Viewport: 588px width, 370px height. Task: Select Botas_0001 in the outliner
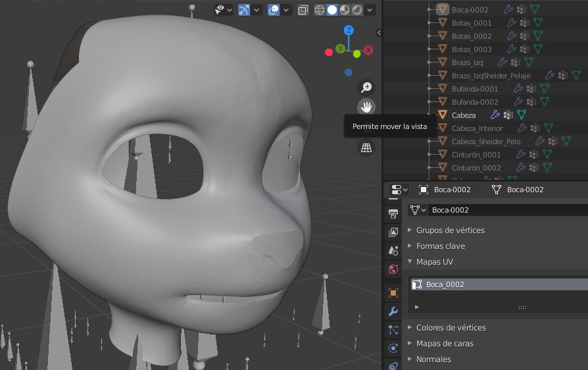472,23
